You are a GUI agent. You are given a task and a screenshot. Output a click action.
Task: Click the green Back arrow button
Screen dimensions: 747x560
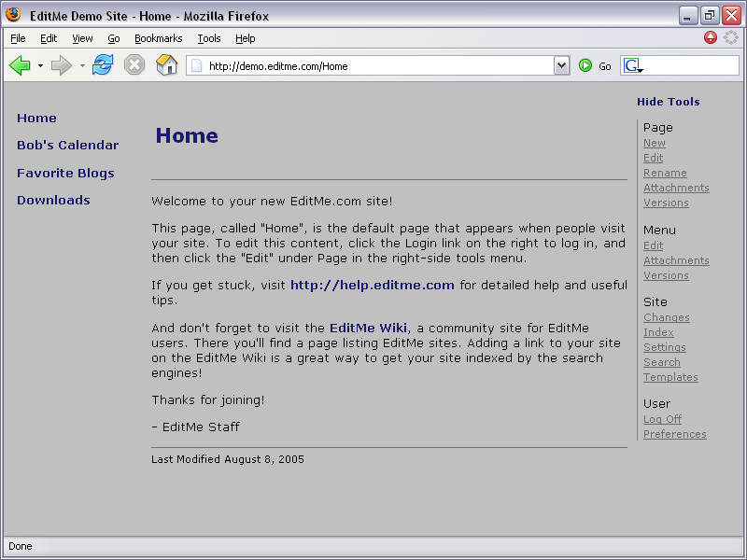(x=20, y=65)
